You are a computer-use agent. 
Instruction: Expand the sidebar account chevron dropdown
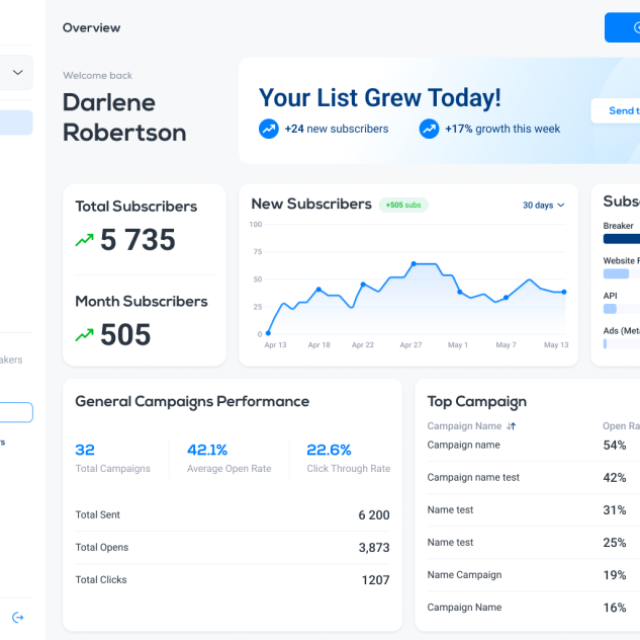click(18, 73)
